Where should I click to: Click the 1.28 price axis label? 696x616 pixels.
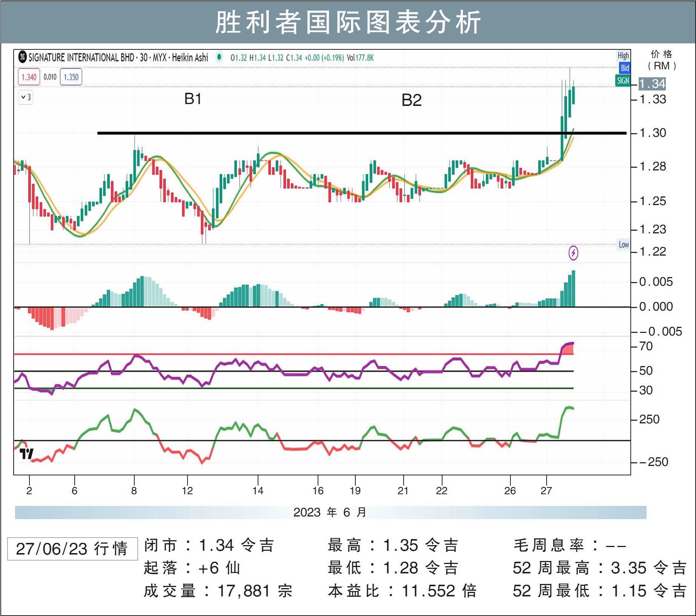tap(653, 166)
